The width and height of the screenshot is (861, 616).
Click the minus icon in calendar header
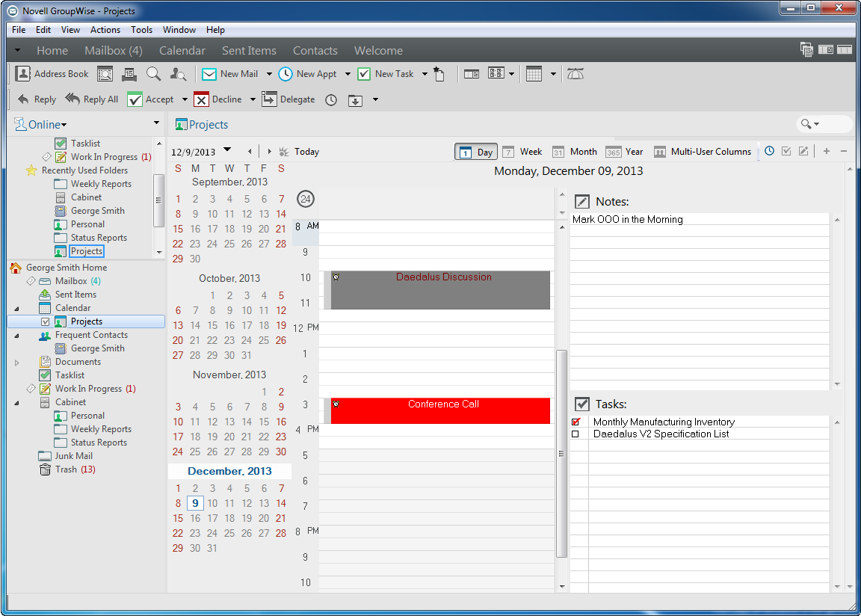tap(843, 151)
